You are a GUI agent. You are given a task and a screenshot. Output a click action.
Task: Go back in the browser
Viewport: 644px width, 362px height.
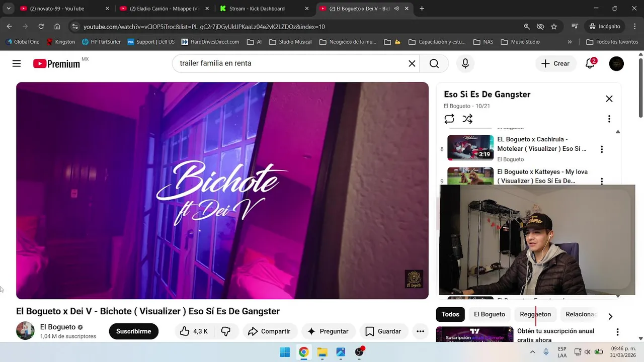[9, 26]
